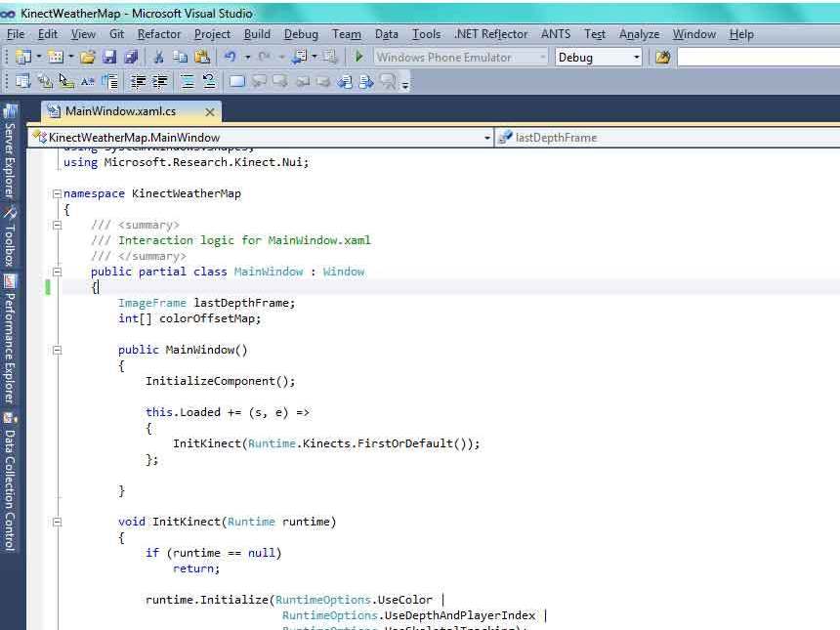Toggle completion mode icon beside Word Completion
The width and height of the screenshot is (840, 630).
click(x=110, y=81)
